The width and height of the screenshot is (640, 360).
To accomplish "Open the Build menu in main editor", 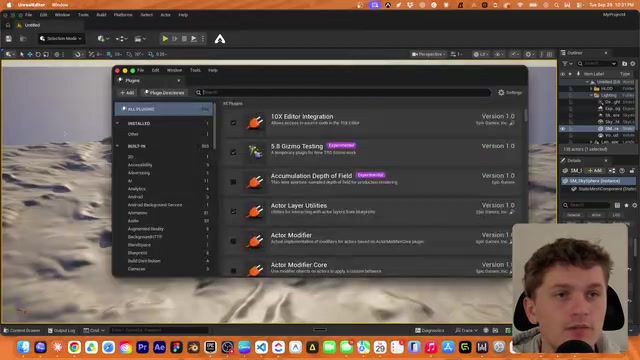I will [101, 15].
